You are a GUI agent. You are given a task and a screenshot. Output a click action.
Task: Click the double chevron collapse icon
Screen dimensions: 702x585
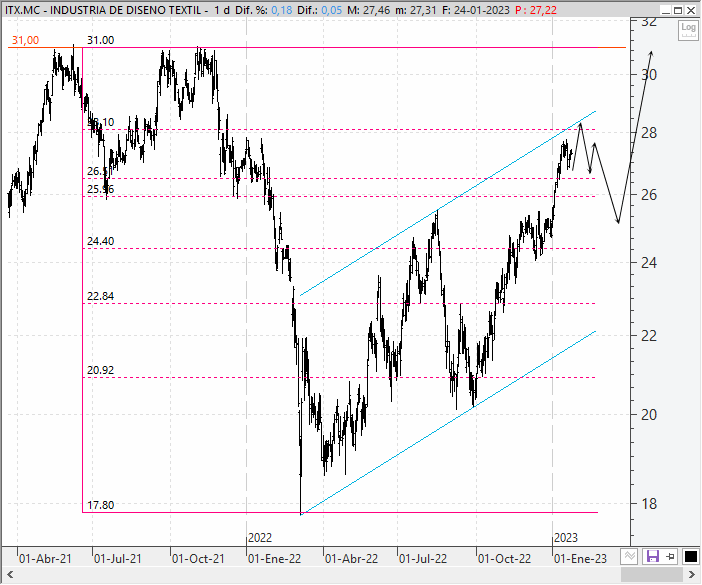630,556
